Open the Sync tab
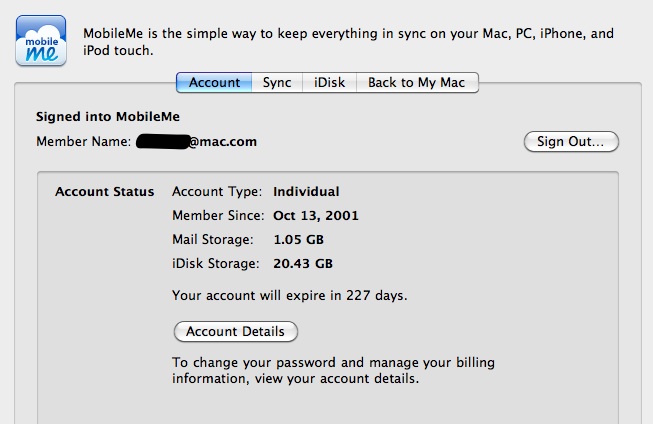This screenshot has width=653, height=424. 277,82
